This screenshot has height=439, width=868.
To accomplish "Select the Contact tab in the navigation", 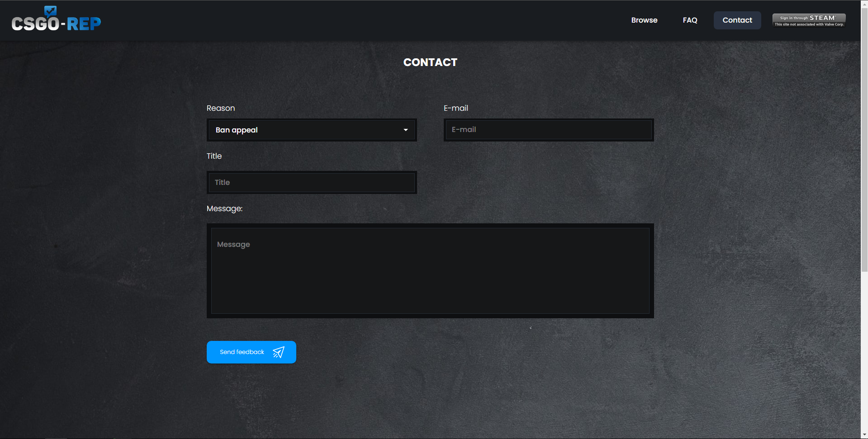I will [x=737, y=20].
